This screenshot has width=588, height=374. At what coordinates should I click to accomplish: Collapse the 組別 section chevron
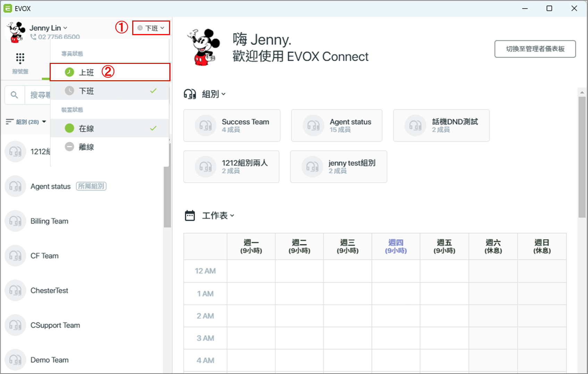(x=223, y=94)
